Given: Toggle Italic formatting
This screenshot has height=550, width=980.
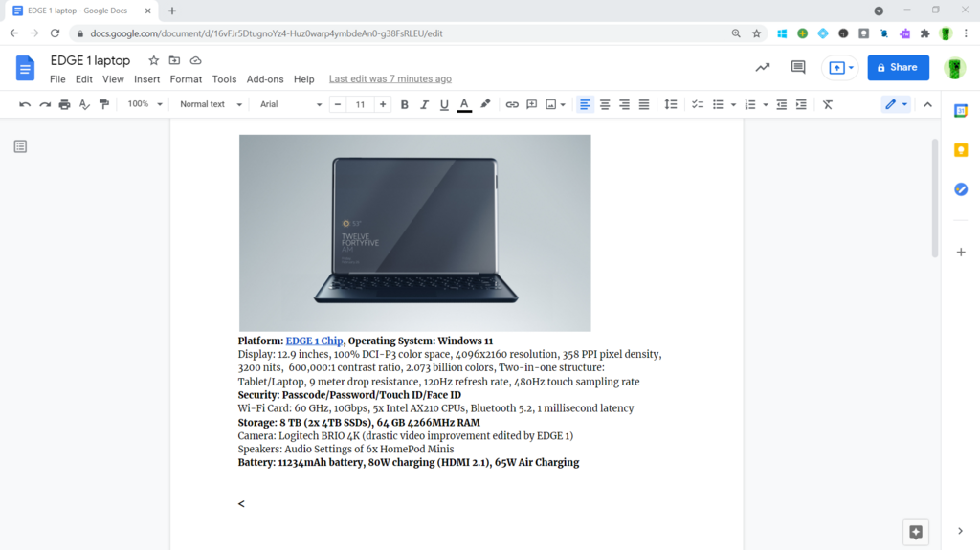Looking at the screenshot, I should coord(424,104).
